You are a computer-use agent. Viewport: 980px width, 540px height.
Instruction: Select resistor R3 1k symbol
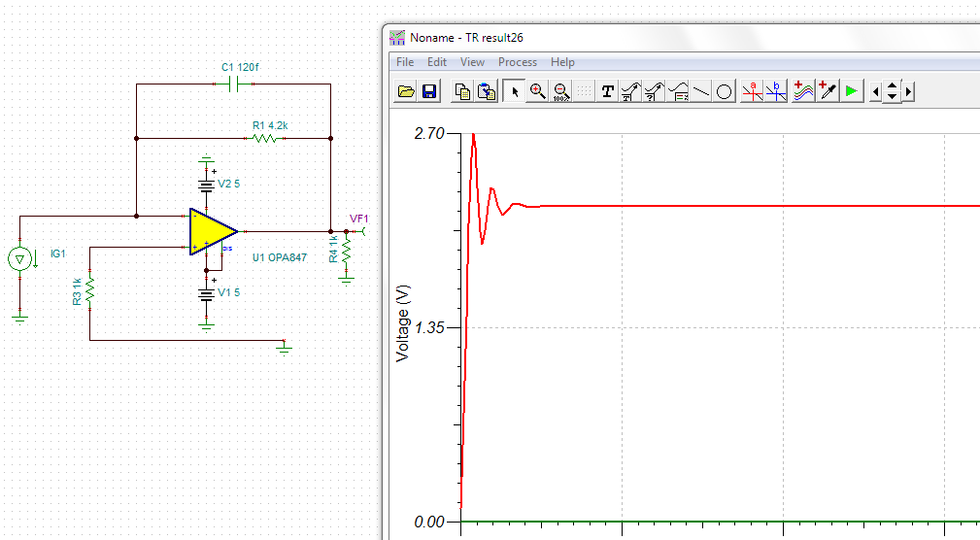pos(90,290)
